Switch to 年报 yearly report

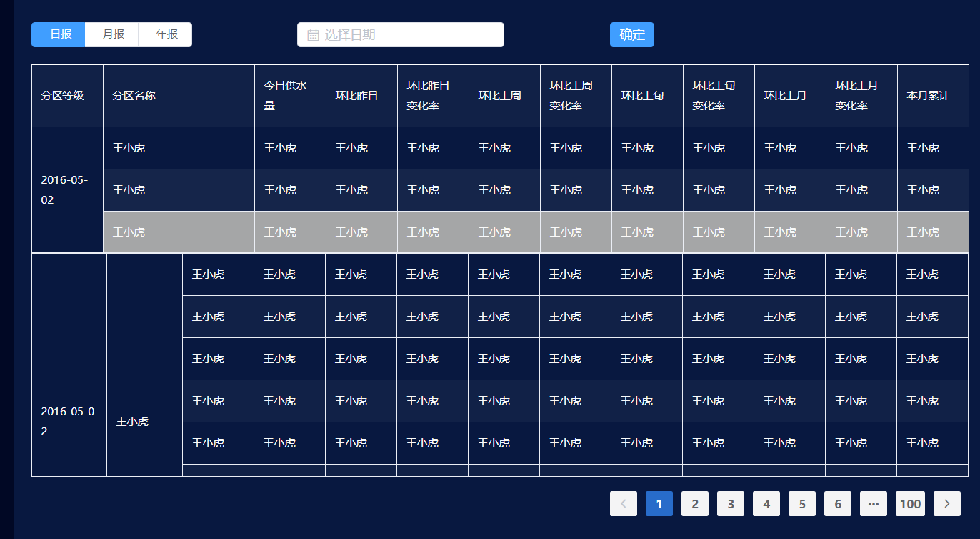[x=166, y=34]
